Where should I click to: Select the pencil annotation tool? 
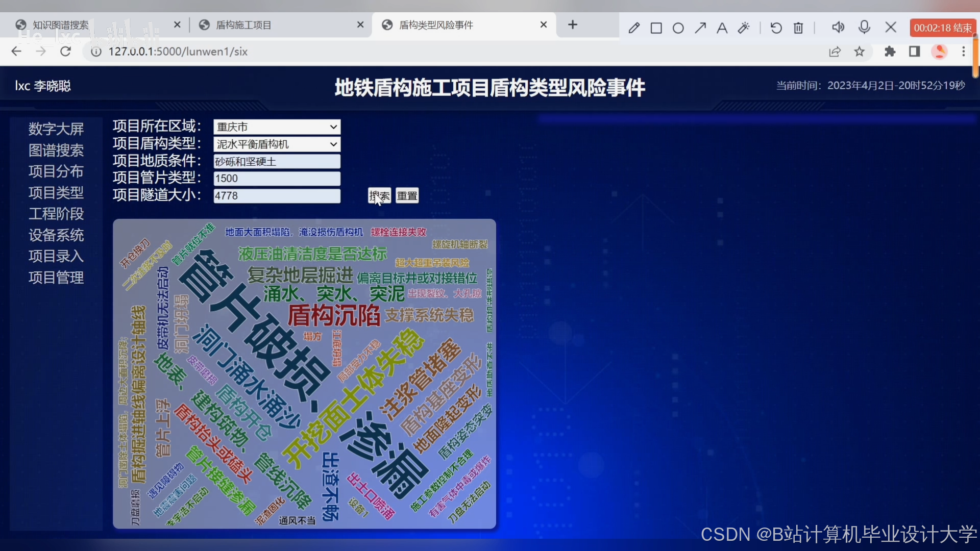pos(634,28)
